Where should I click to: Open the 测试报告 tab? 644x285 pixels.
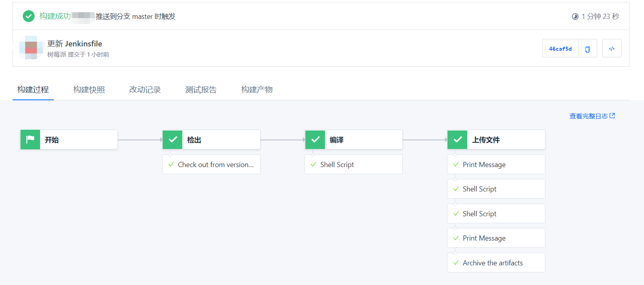(x=201, y=90)
